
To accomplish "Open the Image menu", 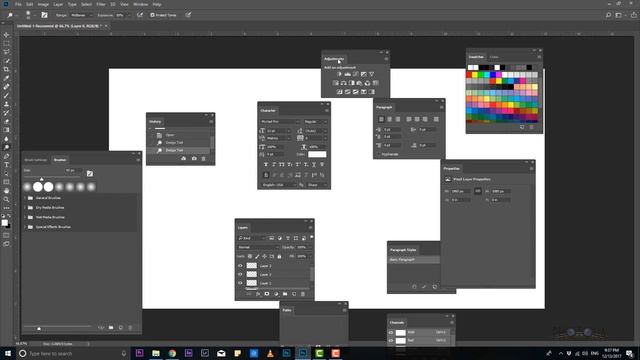I will point(43,4).
